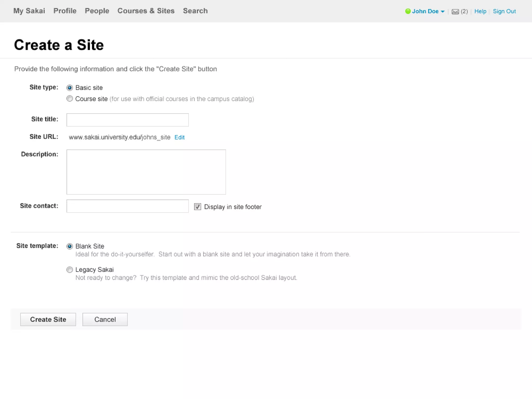
Task: Click inside the Description text area
Action: tap(146, 172)
